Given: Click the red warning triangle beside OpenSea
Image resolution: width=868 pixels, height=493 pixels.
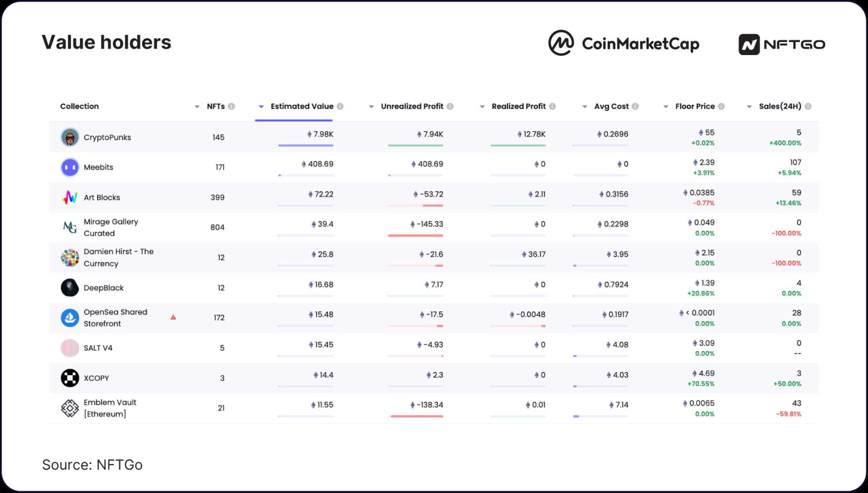Looking at the screenshot, I should (173, 317).
